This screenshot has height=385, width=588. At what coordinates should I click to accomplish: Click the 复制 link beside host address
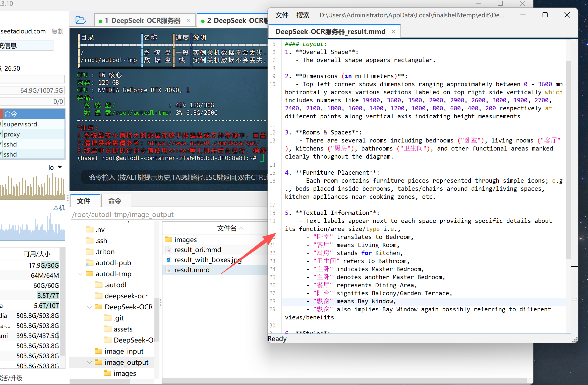57,31
